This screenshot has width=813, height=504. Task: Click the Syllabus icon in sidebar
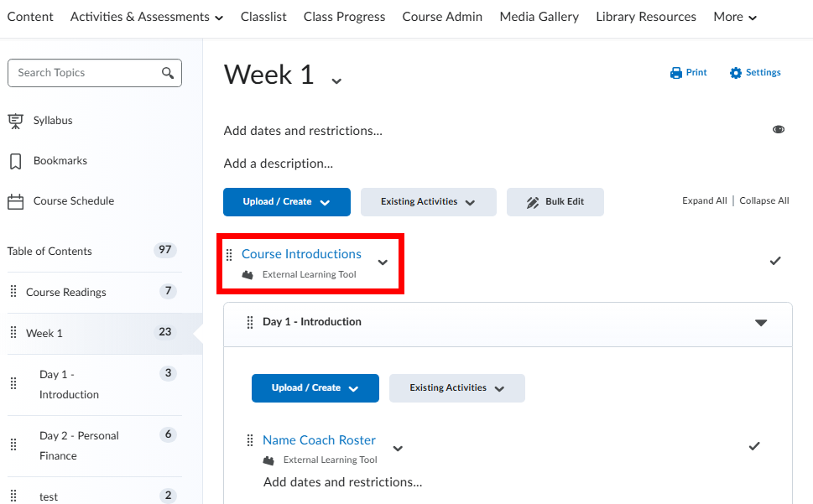[x=15, y=121]
